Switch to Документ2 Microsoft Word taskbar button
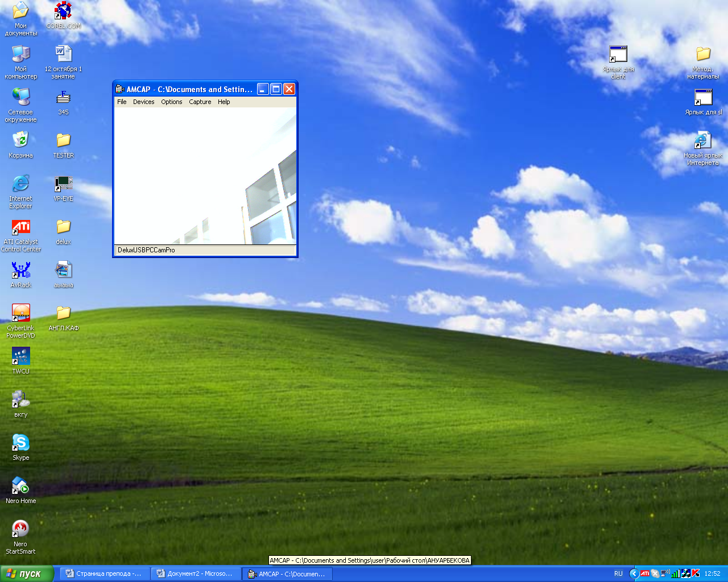This screenshot has width=728, height=582. pyautogui.click(x=196, y=573)
